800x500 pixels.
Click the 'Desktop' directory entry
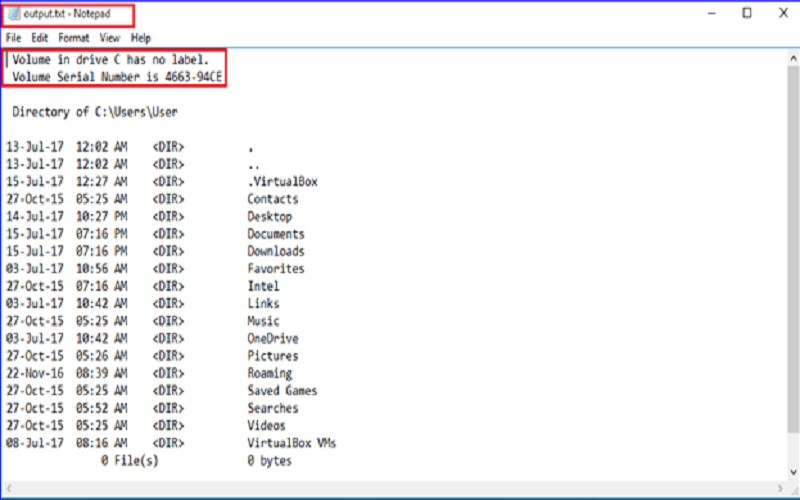pyautogui.click(x=270, y=216)
